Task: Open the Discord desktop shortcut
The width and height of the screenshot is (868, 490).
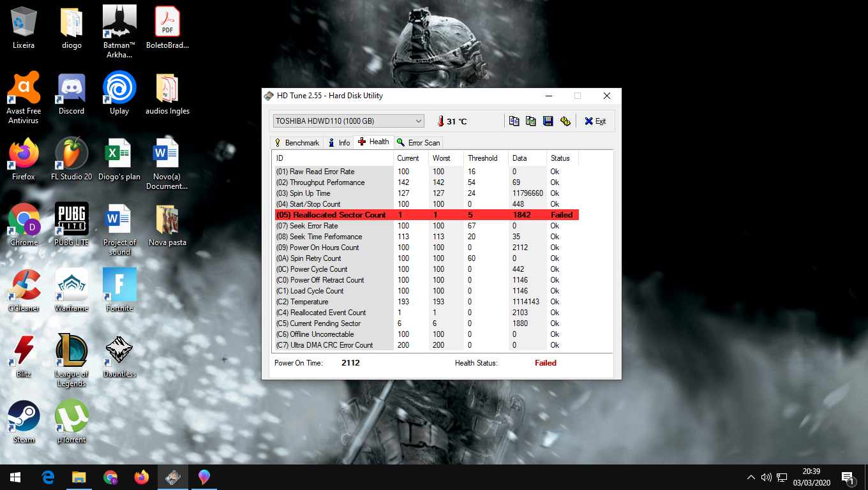Action: click(71, 94)
